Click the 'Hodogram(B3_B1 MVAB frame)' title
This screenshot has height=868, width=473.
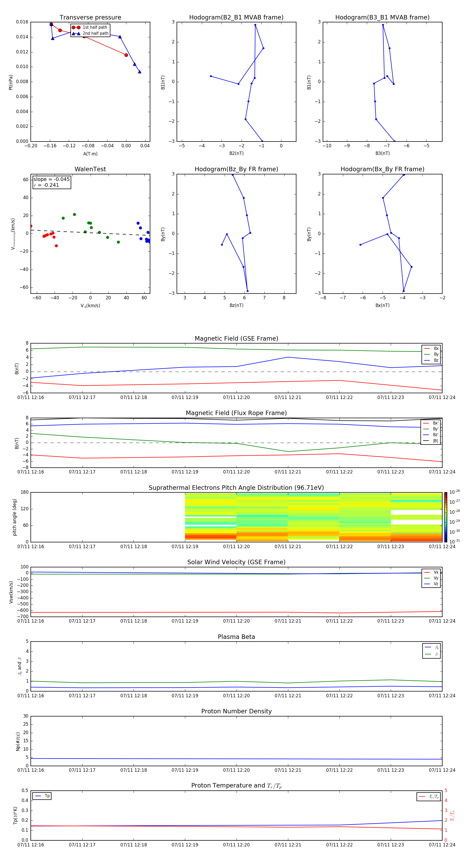pos(382,18)
